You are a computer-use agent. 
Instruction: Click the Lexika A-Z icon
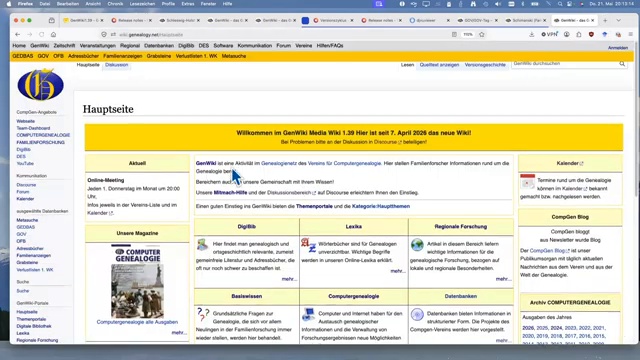click(x=309, y=245)
